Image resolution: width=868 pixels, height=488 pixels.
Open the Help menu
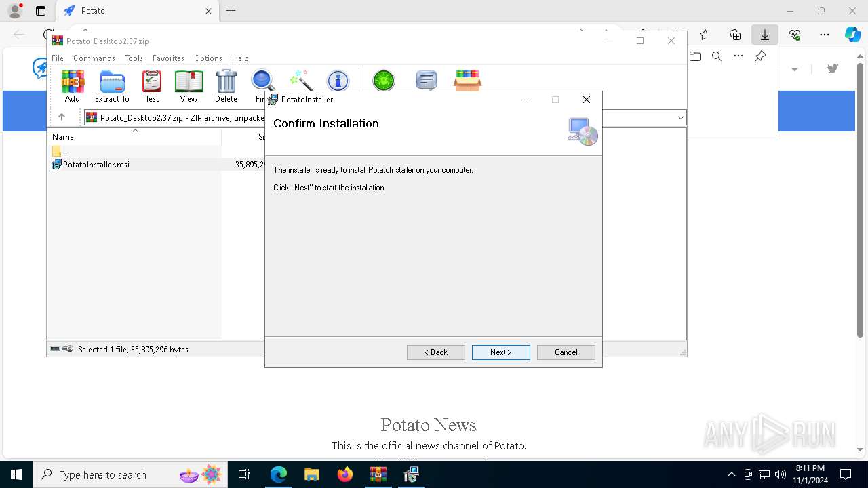240,58
